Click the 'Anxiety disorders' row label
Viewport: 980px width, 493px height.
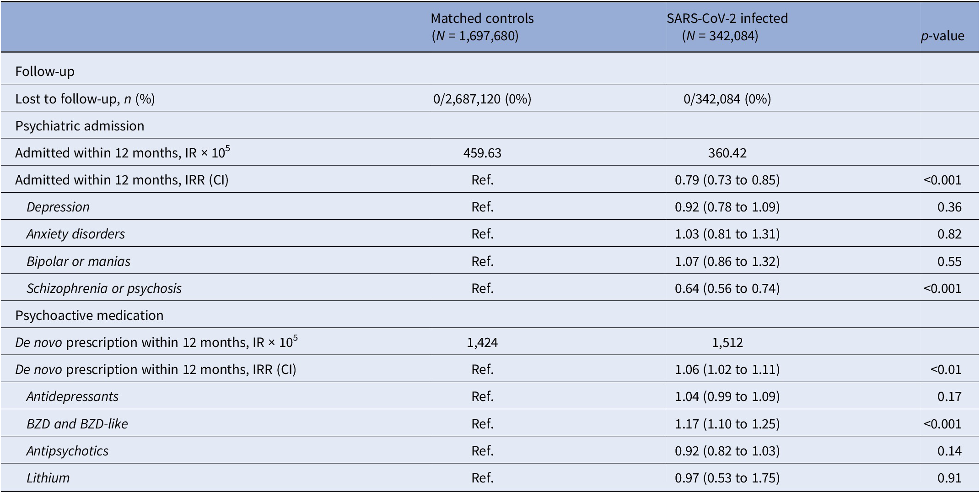75,234
